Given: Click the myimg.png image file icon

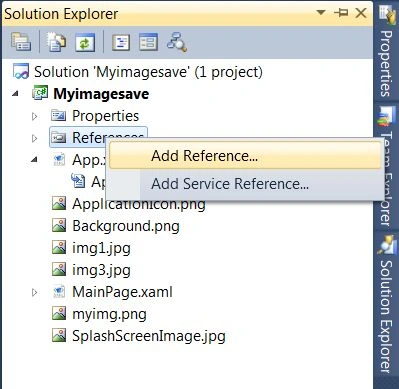Looking at the screenshot, I should tap(59, 313).
